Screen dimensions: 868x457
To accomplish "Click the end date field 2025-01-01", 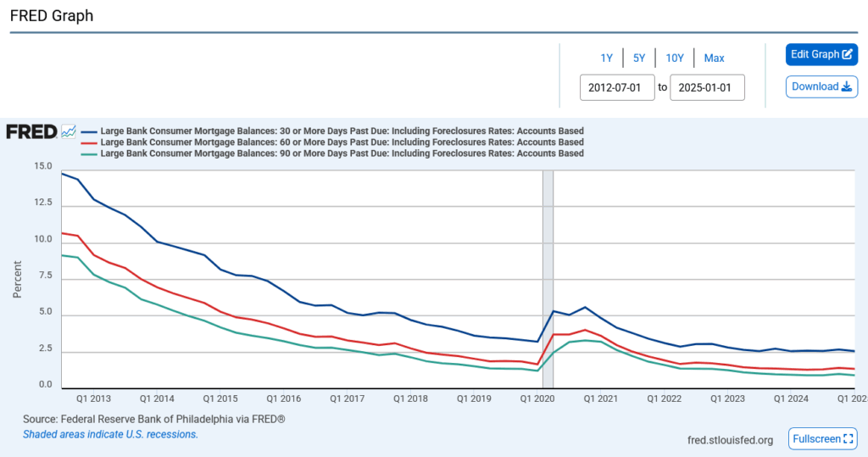I will (x=707, y=87).
